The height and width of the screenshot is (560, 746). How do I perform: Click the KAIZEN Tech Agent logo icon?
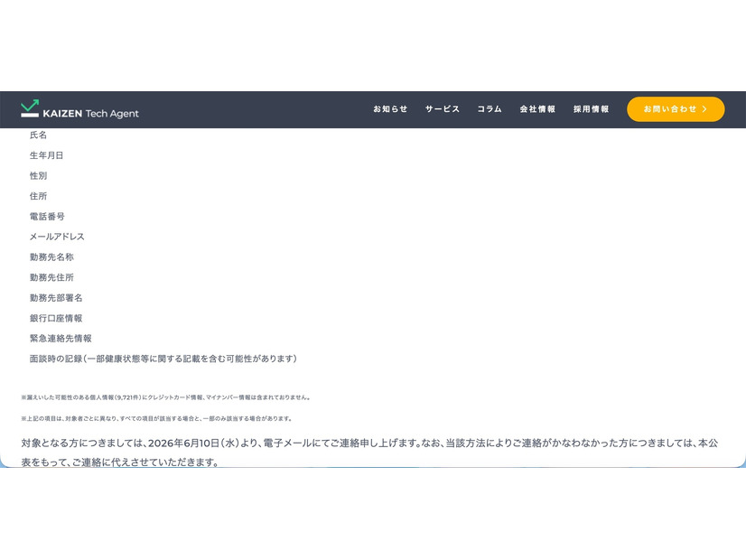coord(30,108)
